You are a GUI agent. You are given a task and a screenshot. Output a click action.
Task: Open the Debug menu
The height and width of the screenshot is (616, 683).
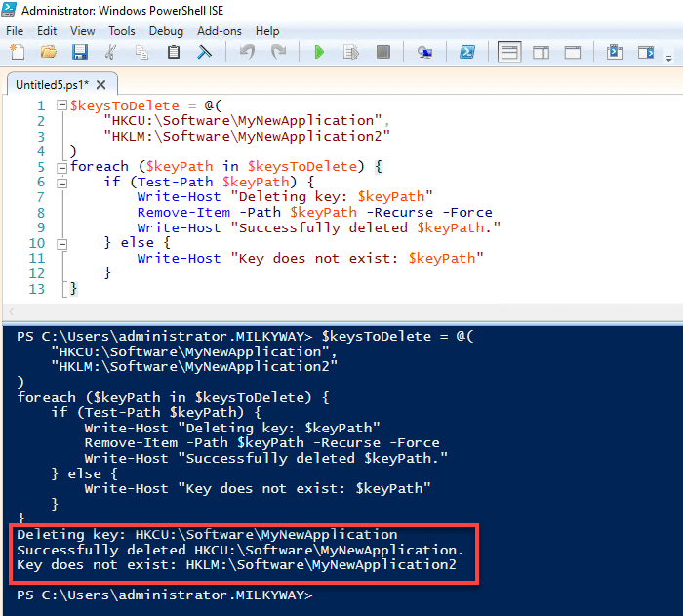click(x=166, y=31)
